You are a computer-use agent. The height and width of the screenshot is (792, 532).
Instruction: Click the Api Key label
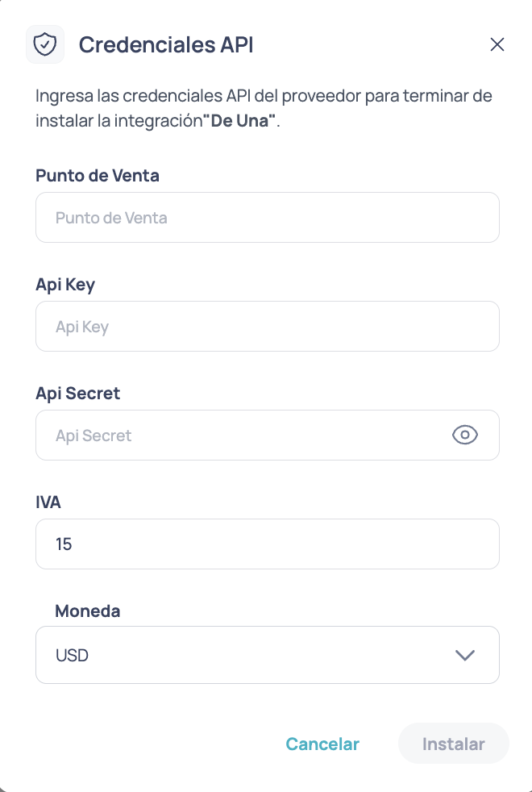pos(65,284)
